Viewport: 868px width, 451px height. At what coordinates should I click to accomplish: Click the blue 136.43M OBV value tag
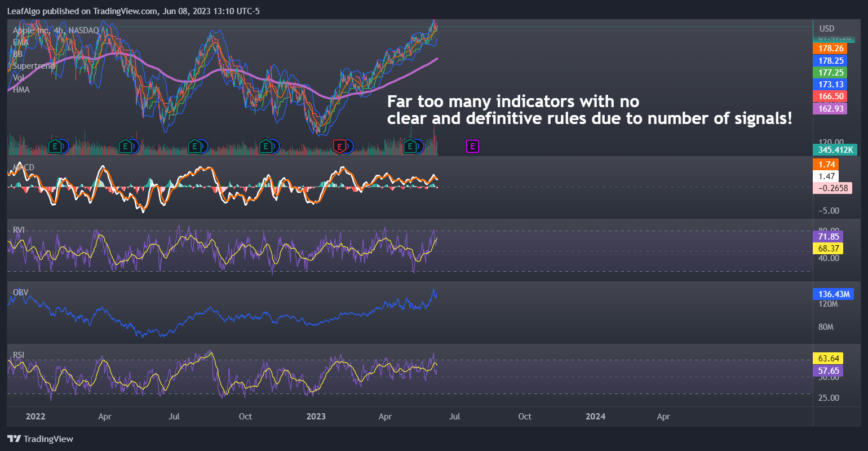pyautogui.click(x=833, y=294)
